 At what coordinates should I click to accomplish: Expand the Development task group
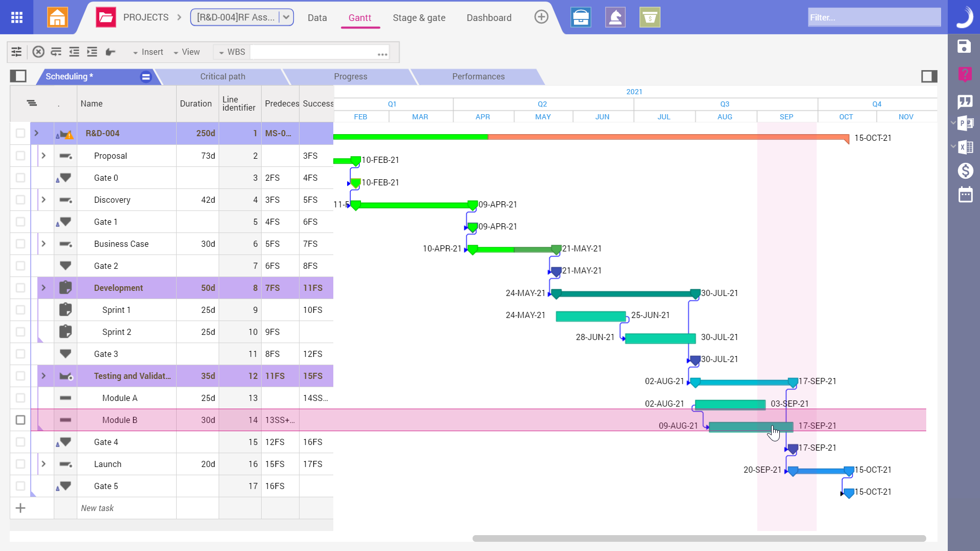44,288
